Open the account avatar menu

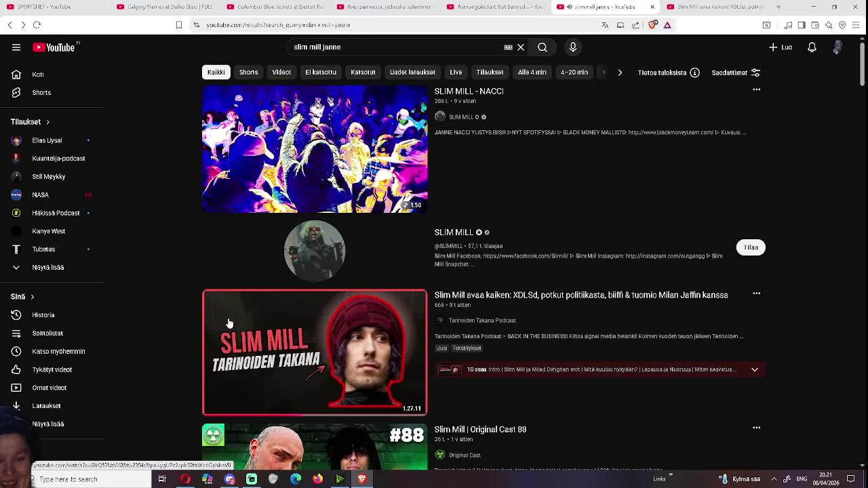point(837,47)
